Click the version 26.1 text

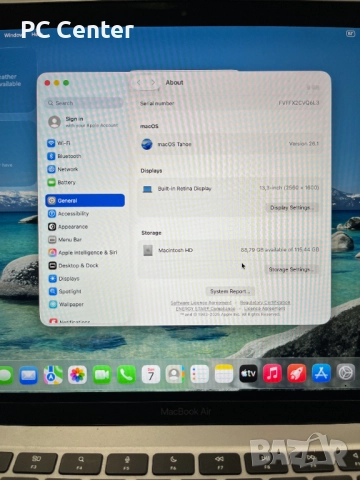[304, 144]
